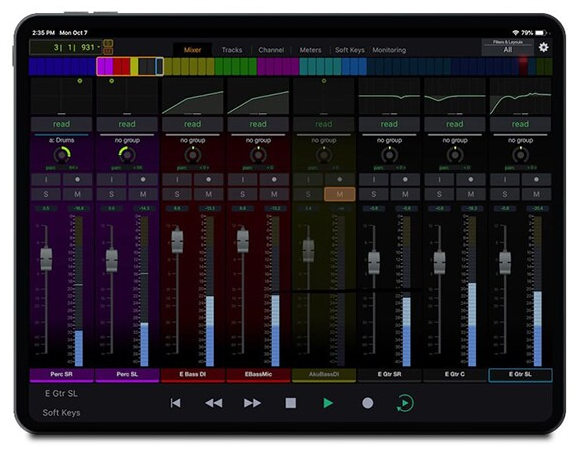Record-arm the E Bass DI track
The width and height of the screenshot is (582, 458).
click(x=209, y=180)
